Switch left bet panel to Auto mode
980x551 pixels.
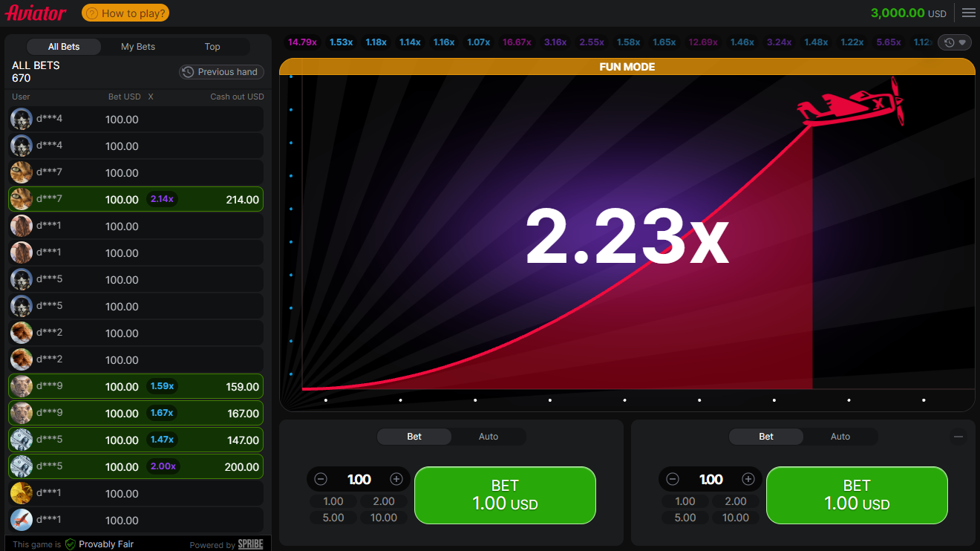tap(489, 437)
